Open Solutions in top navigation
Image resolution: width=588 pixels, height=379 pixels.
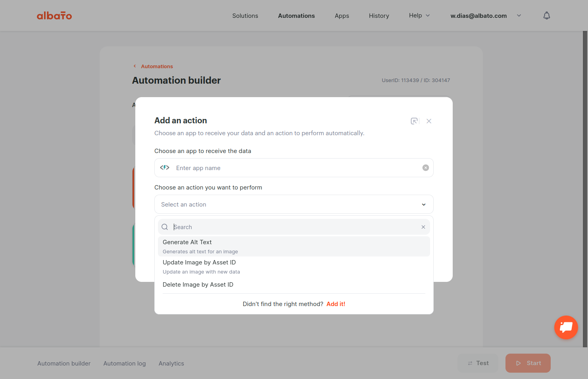245,16
